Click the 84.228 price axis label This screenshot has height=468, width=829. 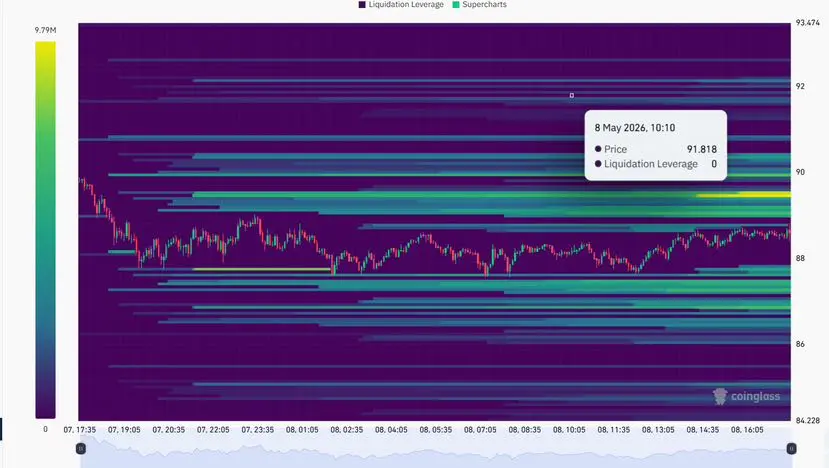[x=807, y=420]
